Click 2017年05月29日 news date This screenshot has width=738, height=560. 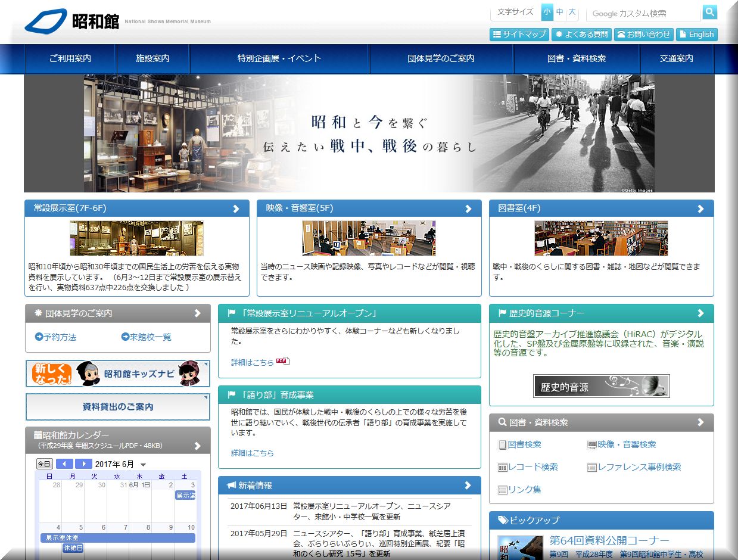click(259, 533)
